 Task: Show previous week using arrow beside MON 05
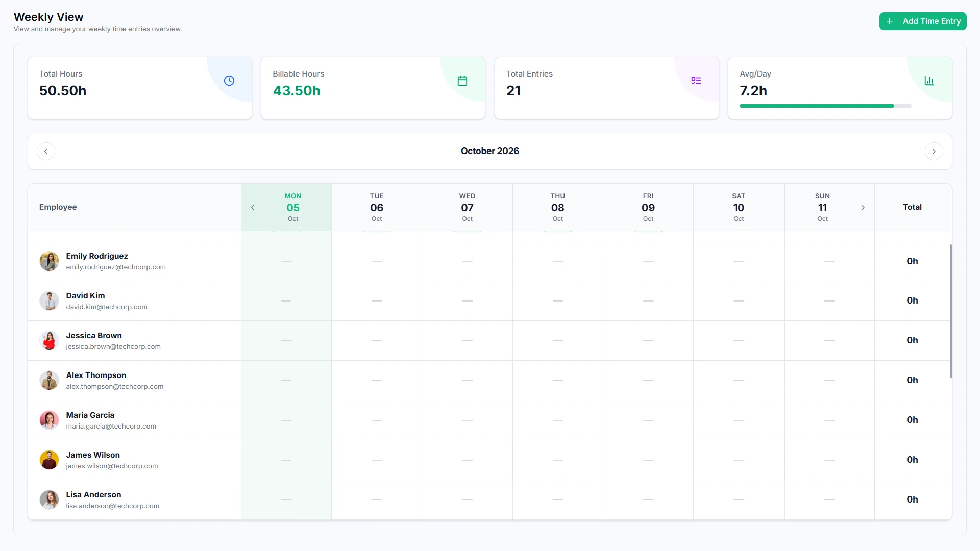(253, 208)
